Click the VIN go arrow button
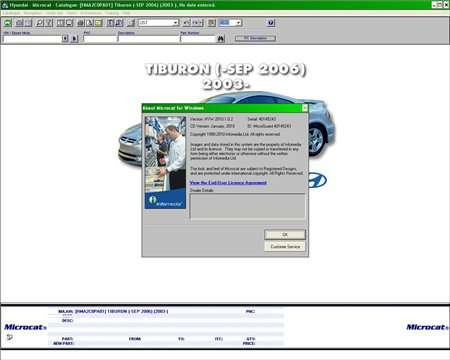The width and height of the screenshot is (450, 360). [74, 39]
